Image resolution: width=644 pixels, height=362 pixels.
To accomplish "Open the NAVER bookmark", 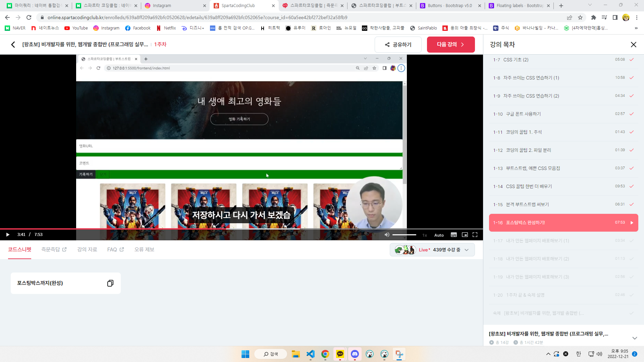I will (x=15, y=28).
